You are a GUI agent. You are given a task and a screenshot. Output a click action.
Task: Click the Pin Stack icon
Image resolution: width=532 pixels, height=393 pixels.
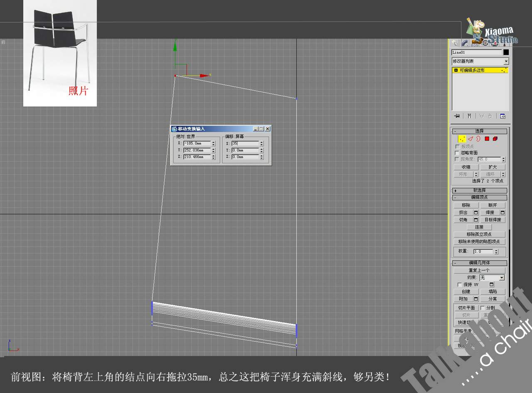coord(457,116)
